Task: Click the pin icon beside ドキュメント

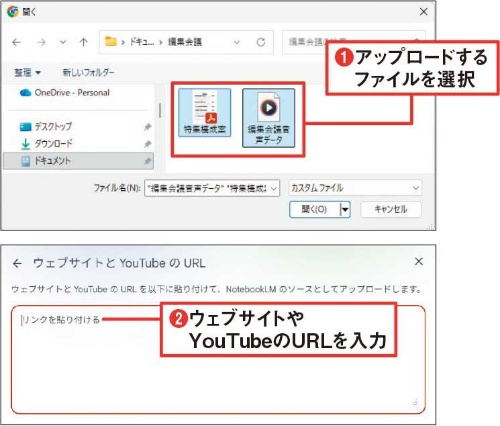Action: pos(147,162)
